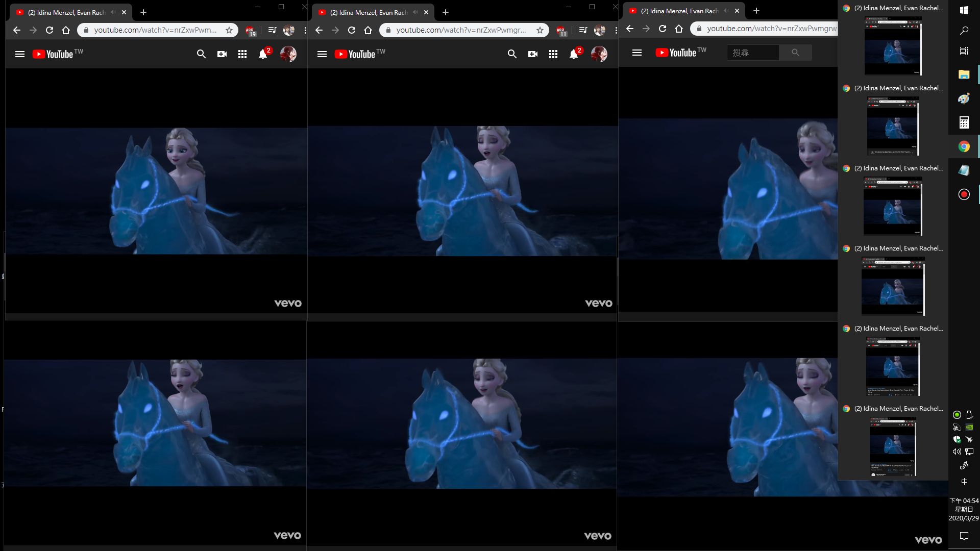Open NVIDIA tray icon
The image size is (980, 551).
pyautogui.click(x=969, y=428)
